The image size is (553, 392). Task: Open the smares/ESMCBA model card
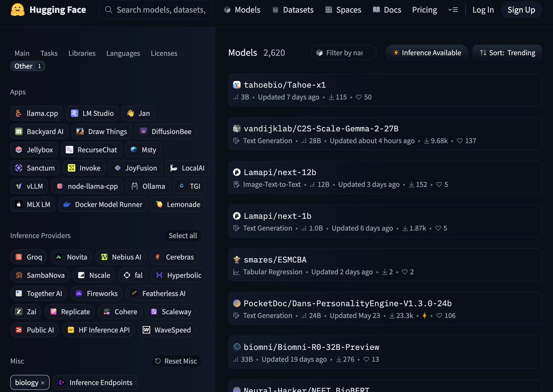(385, 266)
